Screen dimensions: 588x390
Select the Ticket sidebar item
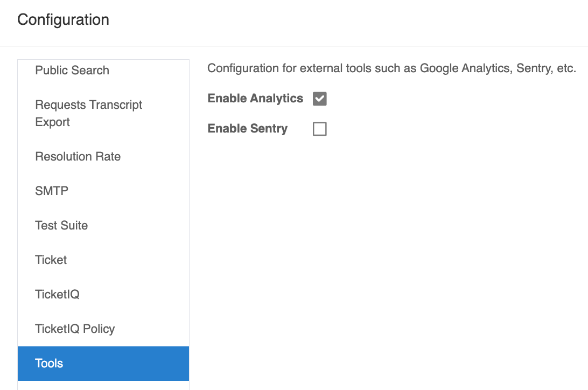pos(103,260)
